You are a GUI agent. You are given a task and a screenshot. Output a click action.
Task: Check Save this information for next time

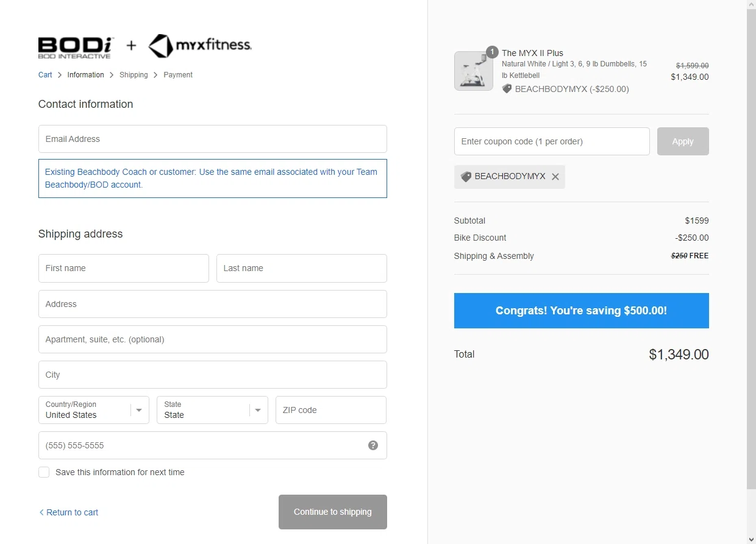pyautogui.click(x=44, y=472)
